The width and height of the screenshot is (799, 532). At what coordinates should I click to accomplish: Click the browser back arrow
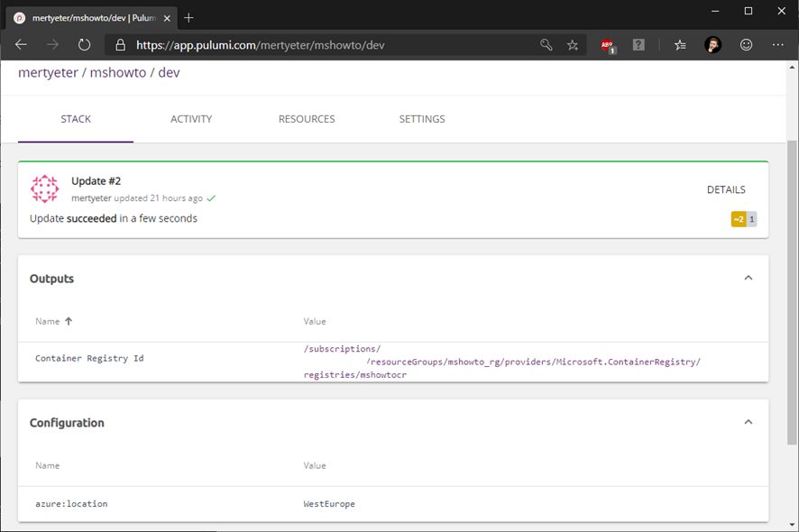(x=21, y=45)
